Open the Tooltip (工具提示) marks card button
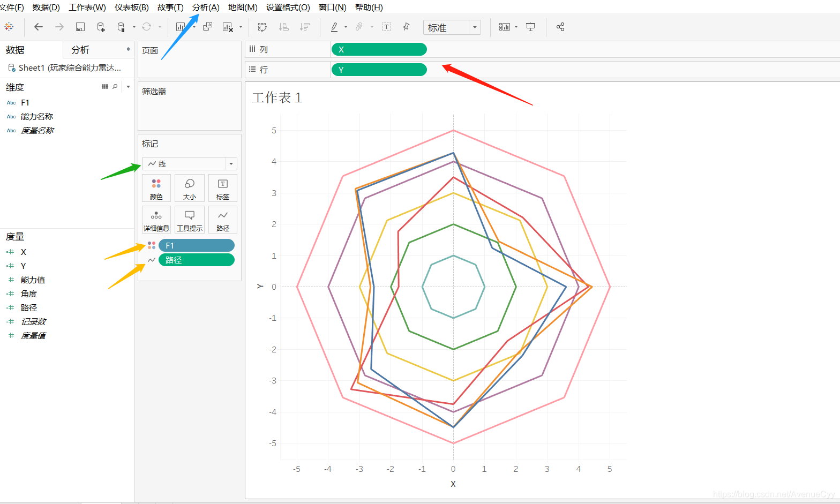840x504 pixels. pyautogui.click(x=190, y=220)
